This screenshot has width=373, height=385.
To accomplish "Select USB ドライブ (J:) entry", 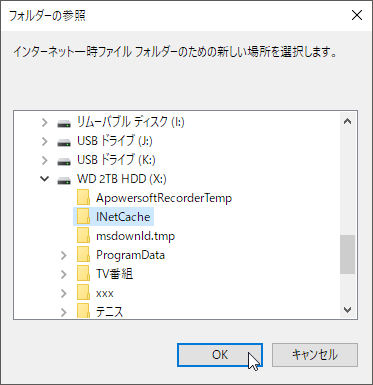I will click(115, 141).
